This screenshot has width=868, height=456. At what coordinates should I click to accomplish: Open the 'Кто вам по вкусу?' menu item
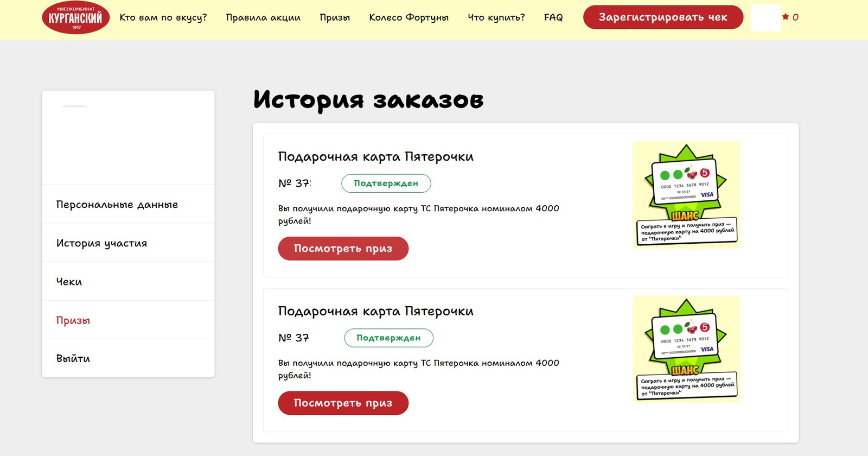pos(163,17)
